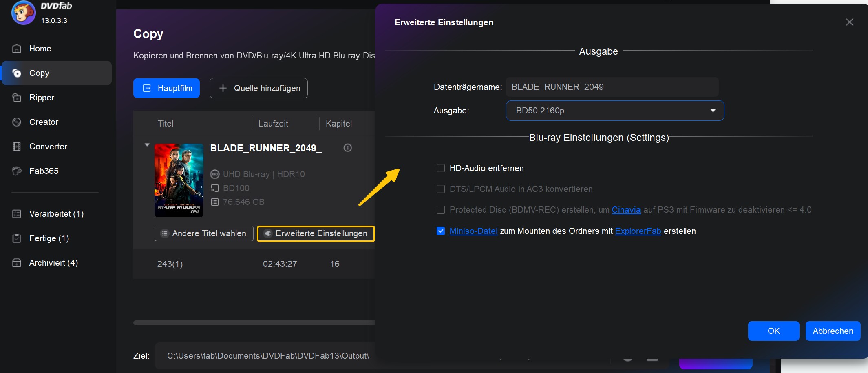The image size is (868, 373).
Task: Follow the Miniso-Datei link
Action: click(x=473, y=231)
